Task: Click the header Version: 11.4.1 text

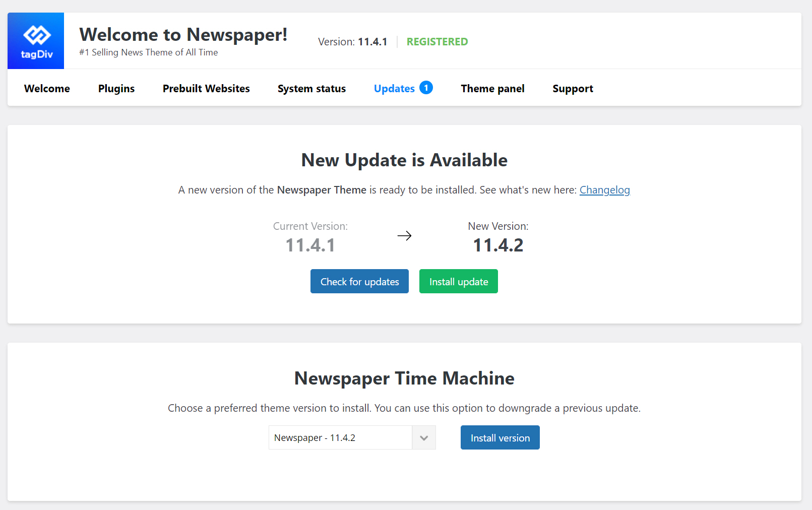Action: [352, 42]
